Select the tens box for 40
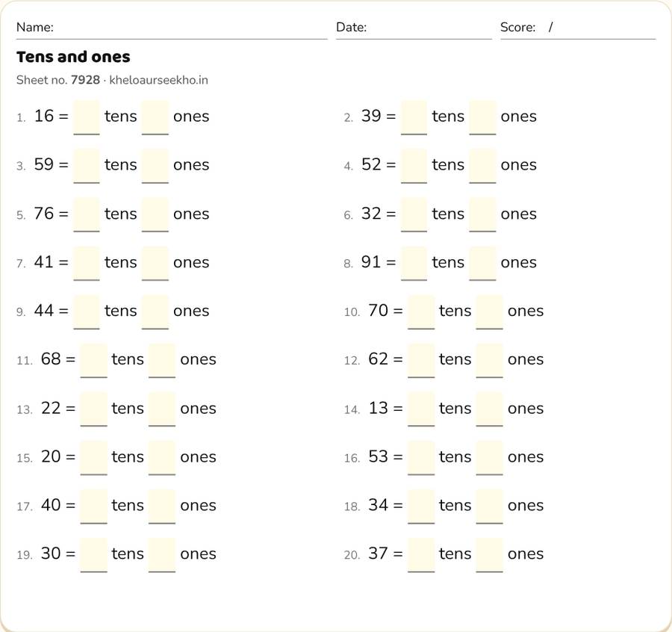The image size is (672, 632). [94, 506]
